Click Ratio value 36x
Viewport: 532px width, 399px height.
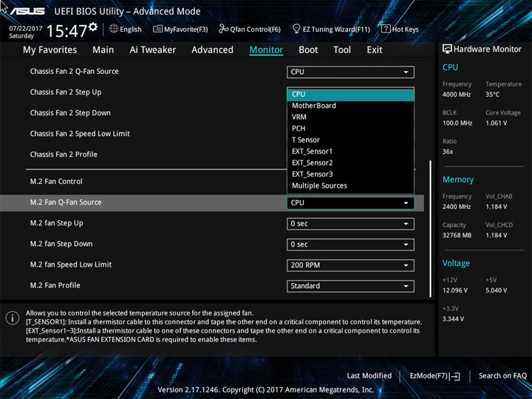(x=448, y=151)
